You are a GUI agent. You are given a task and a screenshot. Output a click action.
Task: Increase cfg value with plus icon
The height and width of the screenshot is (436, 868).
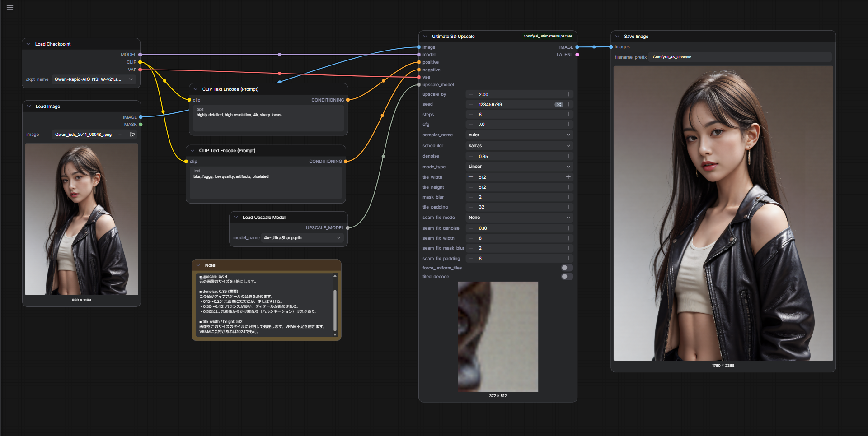pyautogui.click(x=568, y=125)
